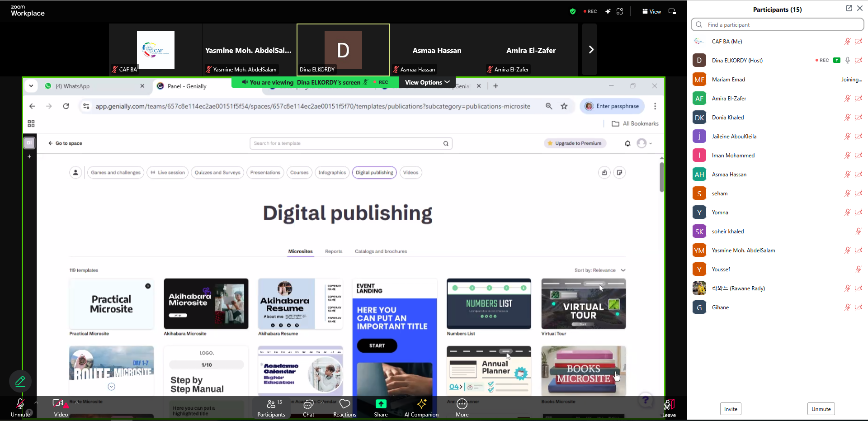Pop out the Participants panel

tap(849, 8)
